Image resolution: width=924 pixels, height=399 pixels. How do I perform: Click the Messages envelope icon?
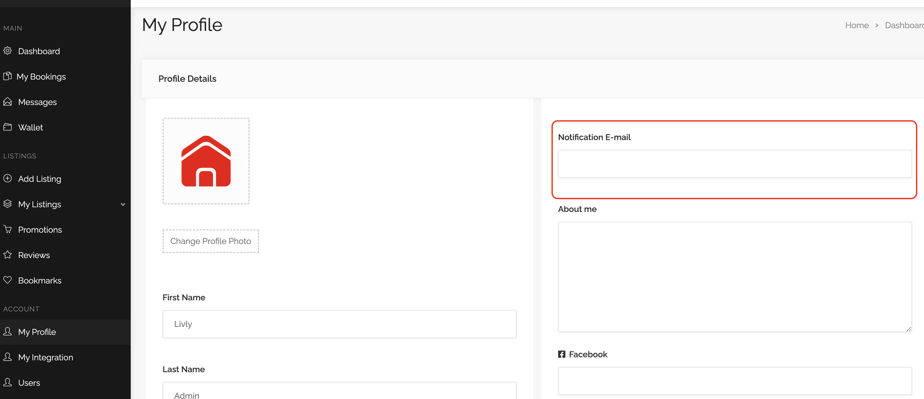[x=8, y=101]
